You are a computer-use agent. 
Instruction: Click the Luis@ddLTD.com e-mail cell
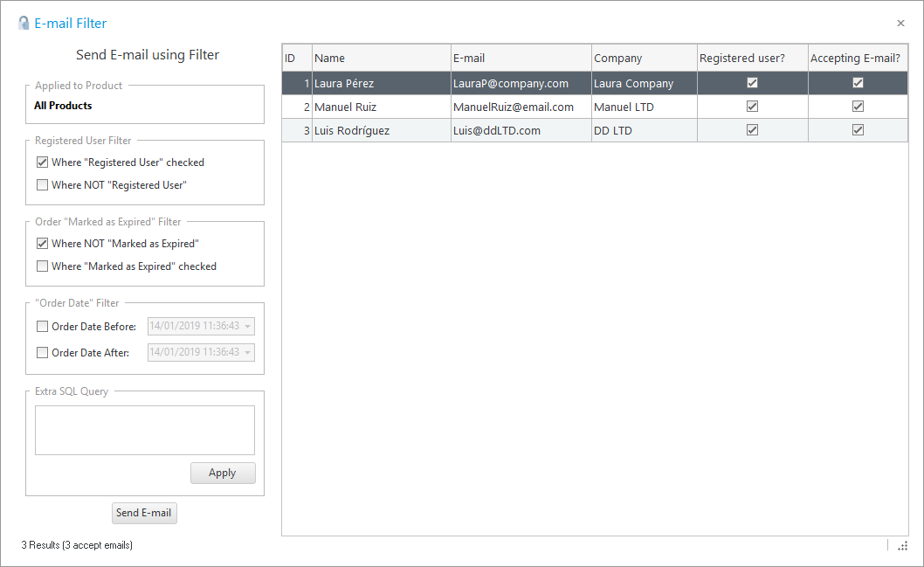[x=521, y=130]
